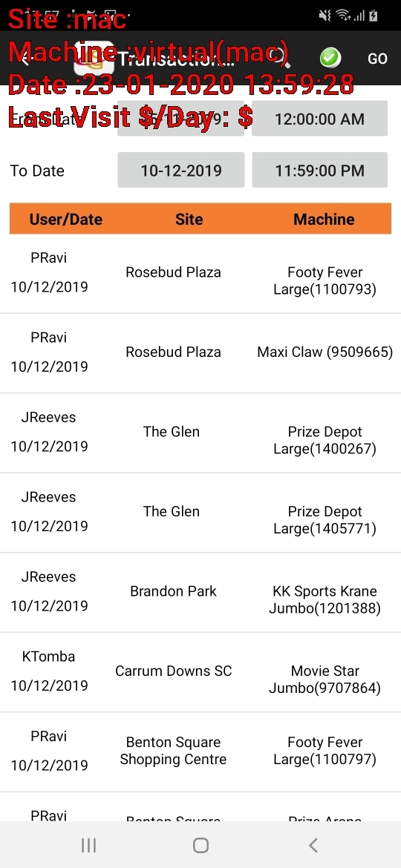Viewport: 401px width, 868px height.
Task: Tap the GO button
Action: (x=378, y=59)
